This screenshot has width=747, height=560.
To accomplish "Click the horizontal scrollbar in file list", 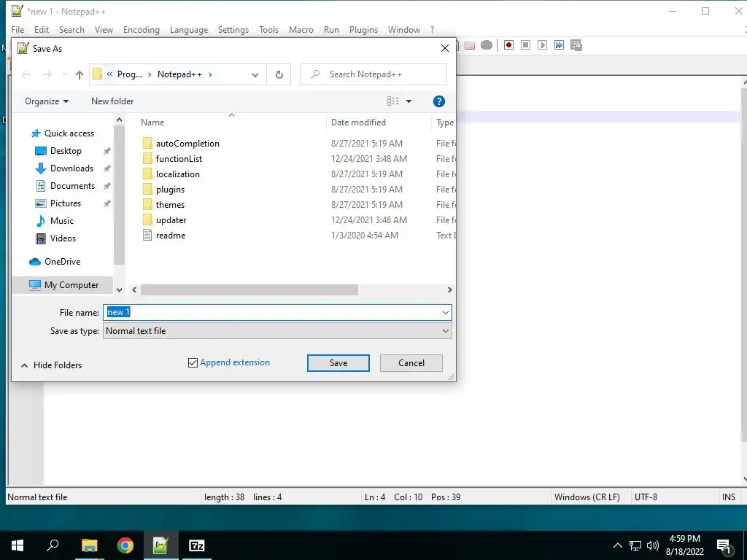I will (x=249, y=290).
